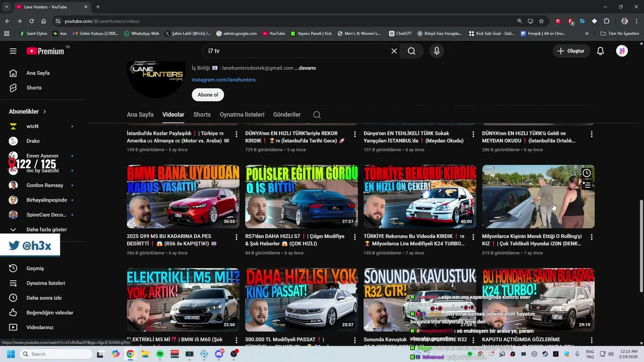Open more options for 2025 G99 M5 video

click(x=236, y=236)
